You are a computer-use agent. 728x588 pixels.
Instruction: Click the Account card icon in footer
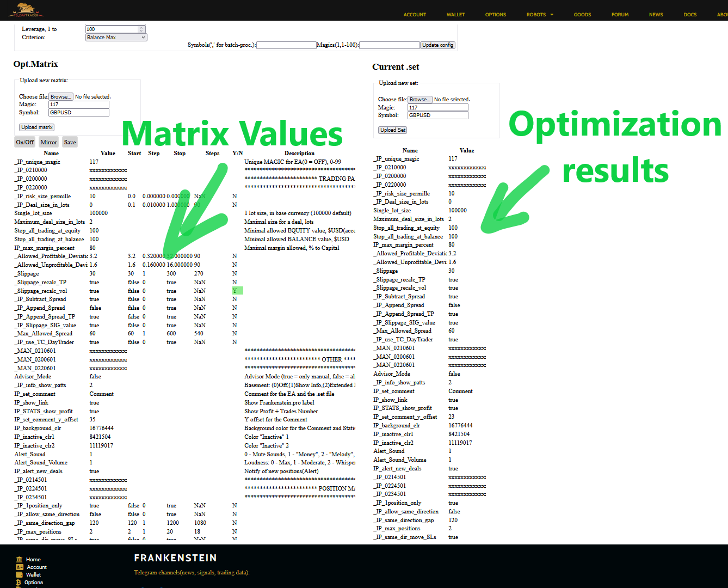[x=20, y=567]
